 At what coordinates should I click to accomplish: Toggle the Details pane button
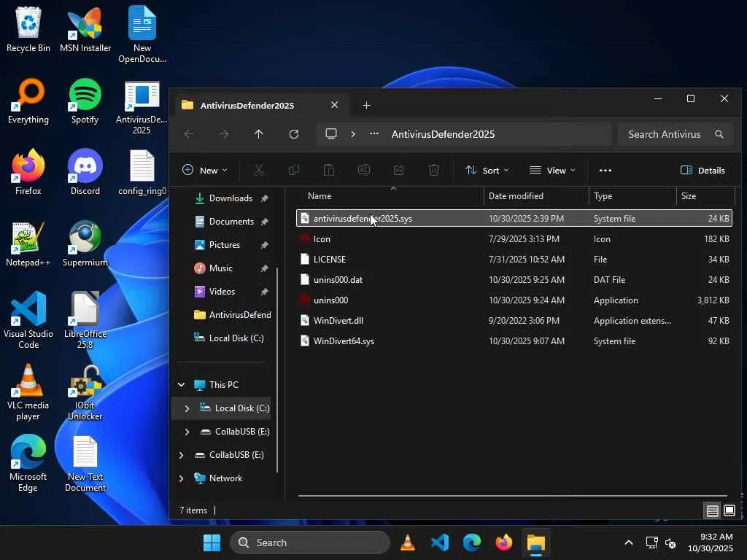coord(703,171)
